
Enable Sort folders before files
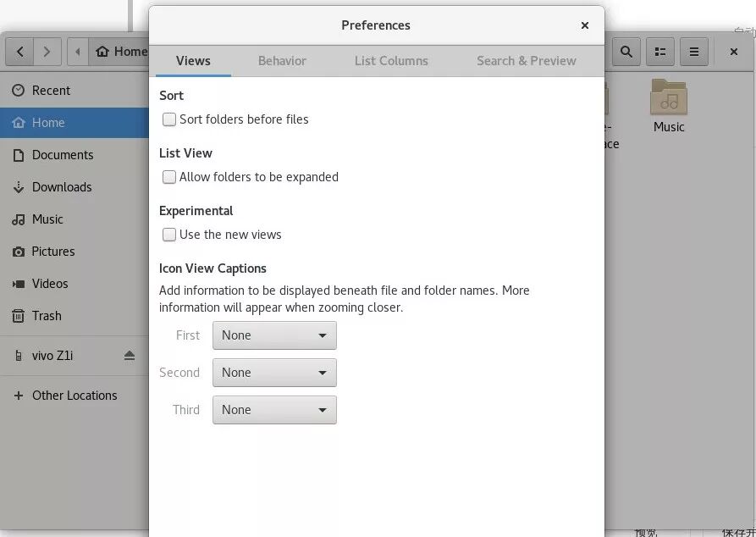[x=169, y=119]
